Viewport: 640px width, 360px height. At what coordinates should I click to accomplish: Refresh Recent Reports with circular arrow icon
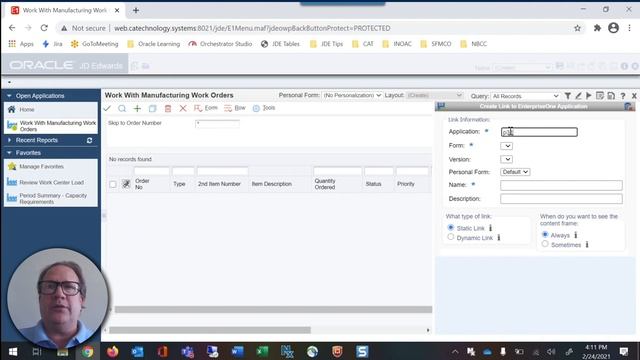(x=89, y=140)
